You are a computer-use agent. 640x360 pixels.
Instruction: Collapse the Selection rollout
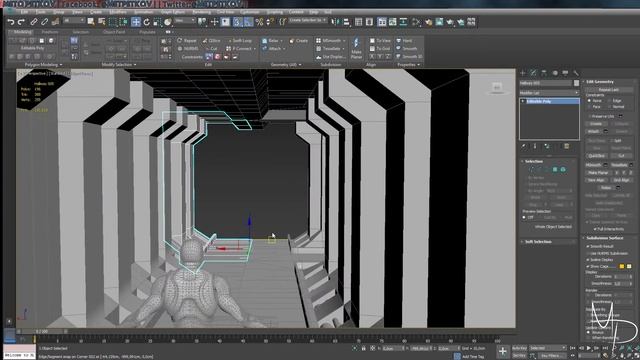click(x=533, y=161)
